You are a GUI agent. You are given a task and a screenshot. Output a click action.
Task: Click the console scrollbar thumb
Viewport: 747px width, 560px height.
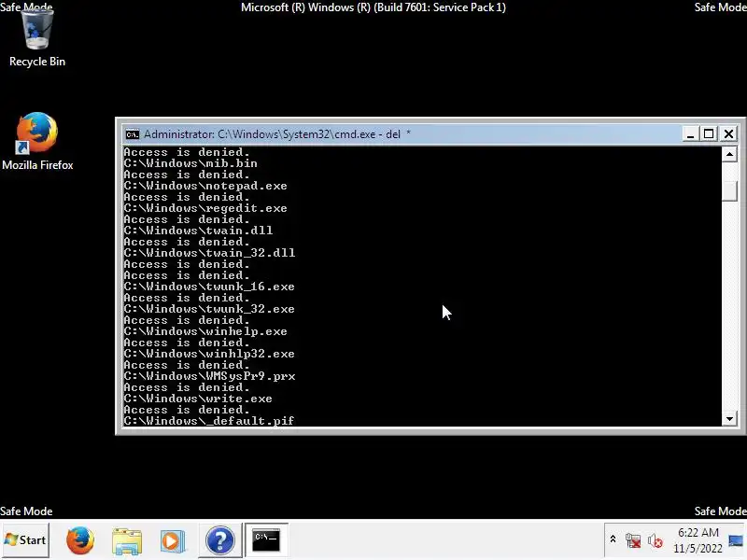click(729, 192)
